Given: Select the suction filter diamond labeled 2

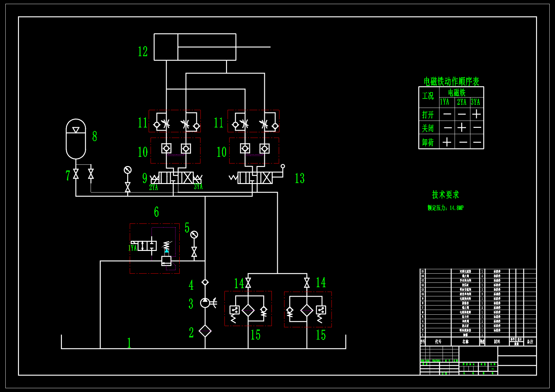Looking at the screenshot, I should 205,331.
